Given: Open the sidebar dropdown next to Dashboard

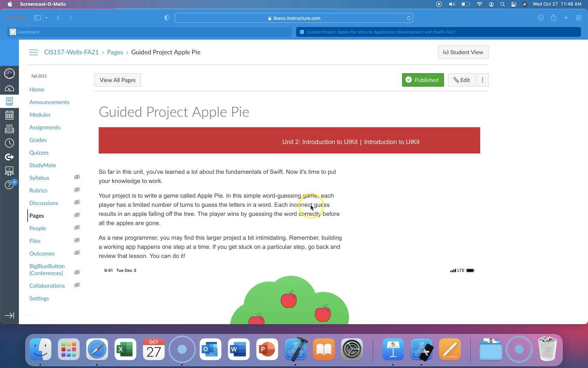Looking at the screenshot, I should [46, 18].
